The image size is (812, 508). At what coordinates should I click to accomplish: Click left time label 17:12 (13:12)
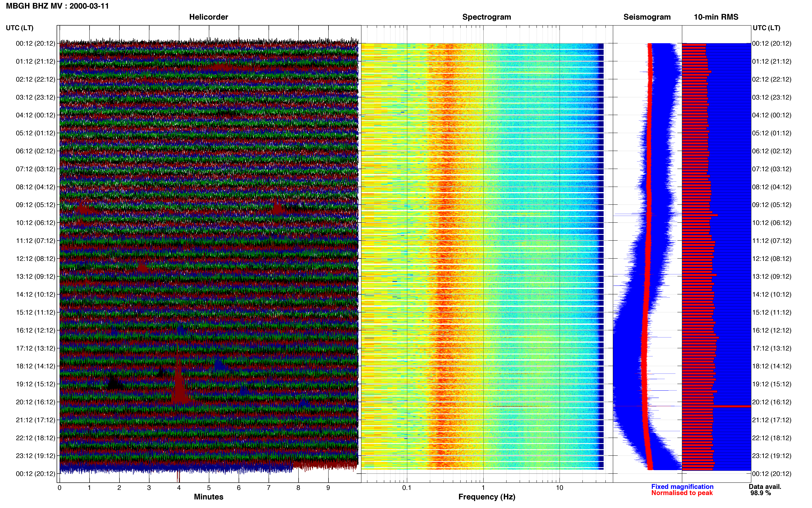tap(36, 348)
